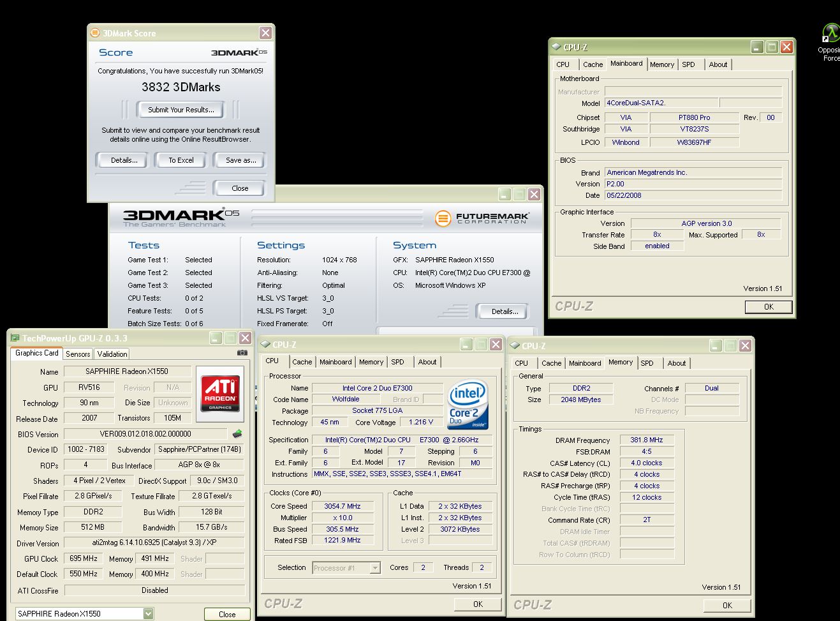This screenshot has height=621, width=840.
Task: Open the Opposing Force desktop shortcut
Action: pos(830,43)
